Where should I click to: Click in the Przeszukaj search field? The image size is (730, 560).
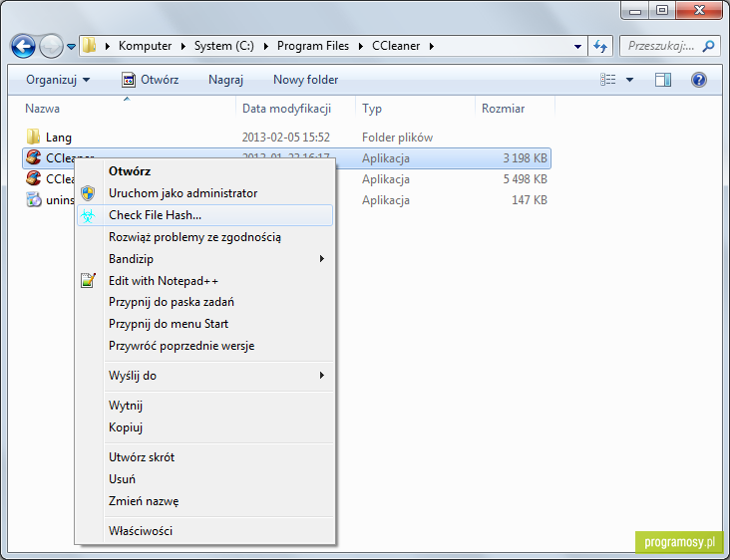tap(661, 46)
